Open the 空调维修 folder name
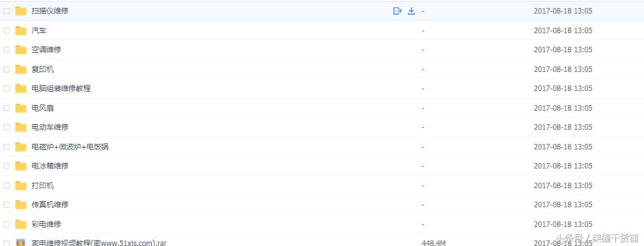The width and height of the screenshot is (644, 246). (x=47, y=50)
